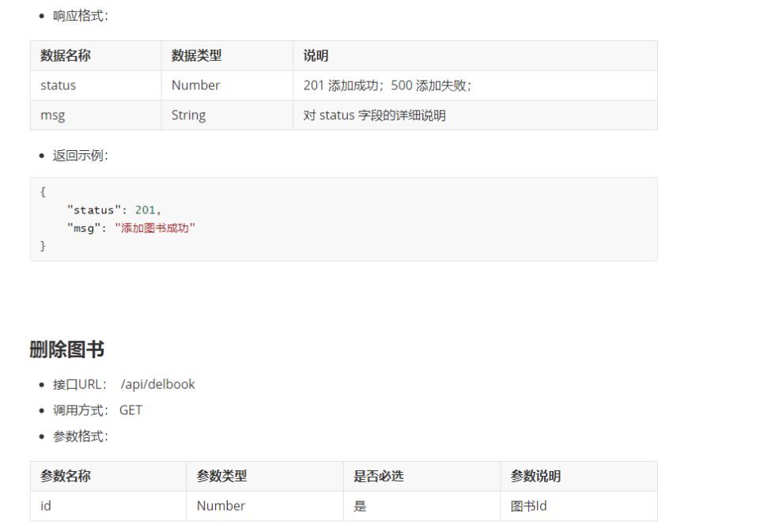Click the 201 添加成功；500 添加失败 cell
The width and height of the screenshot is (760, 532).
pyautogui.click(x=475, y=85)
